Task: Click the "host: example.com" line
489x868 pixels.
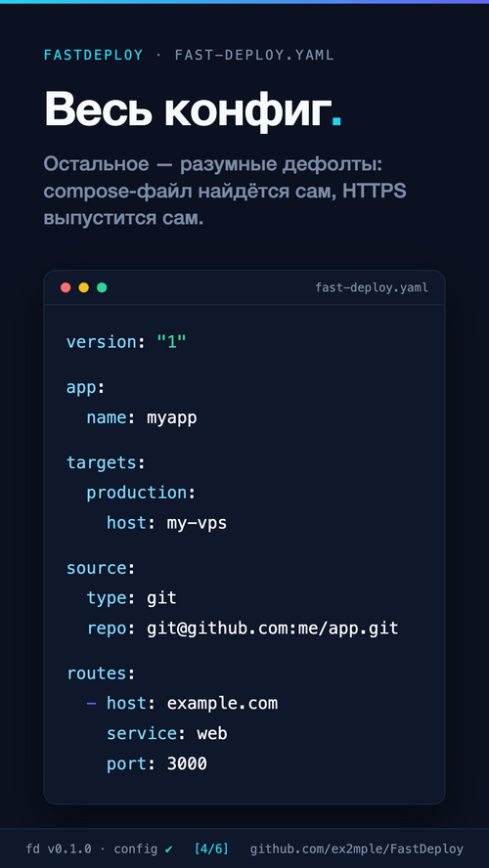Action: pyautogui.click(x=192, y=704)
